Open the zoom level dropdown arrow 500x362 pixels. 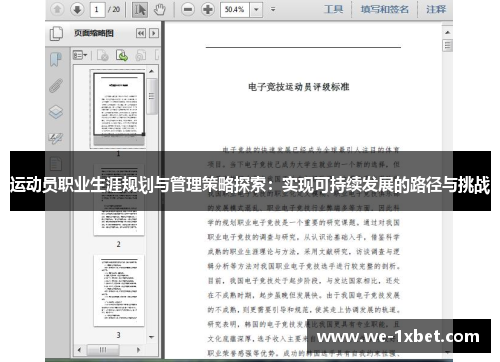[256, 10]
